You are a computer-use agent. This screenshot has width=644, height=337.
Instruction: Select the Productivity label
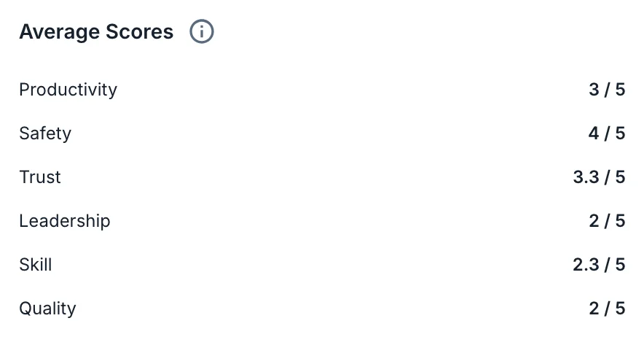click(x=68, y=90)
